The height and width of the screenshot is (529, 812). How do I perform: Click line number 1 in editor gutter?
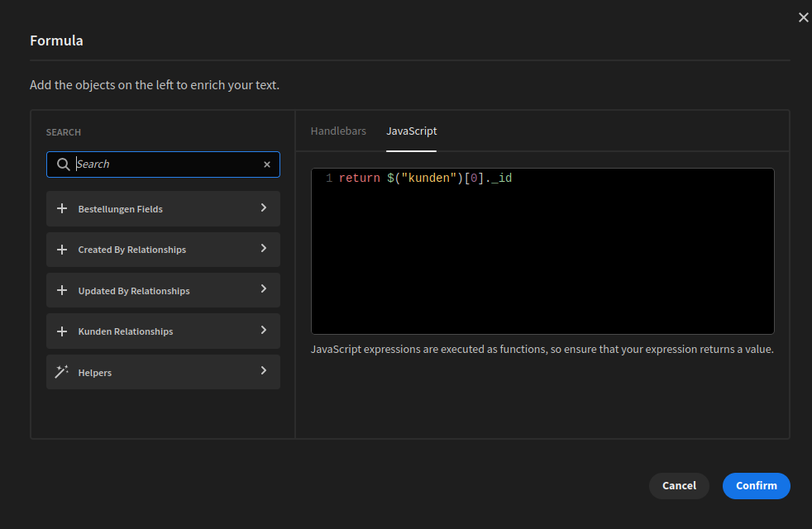(x=329, y=179)
